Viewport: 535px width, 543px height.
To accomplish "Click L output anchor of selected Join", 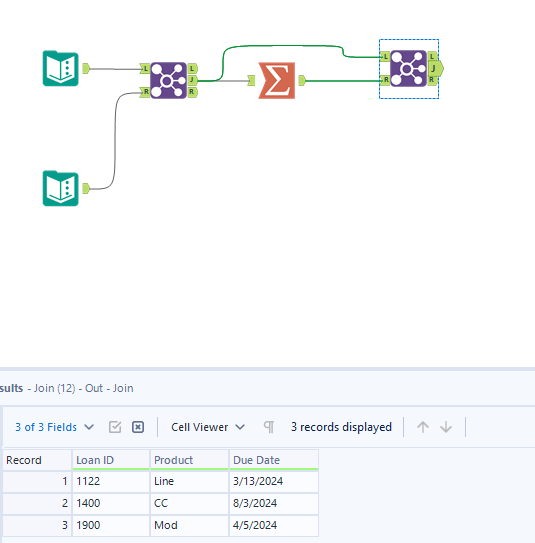I will coord(432,56).
